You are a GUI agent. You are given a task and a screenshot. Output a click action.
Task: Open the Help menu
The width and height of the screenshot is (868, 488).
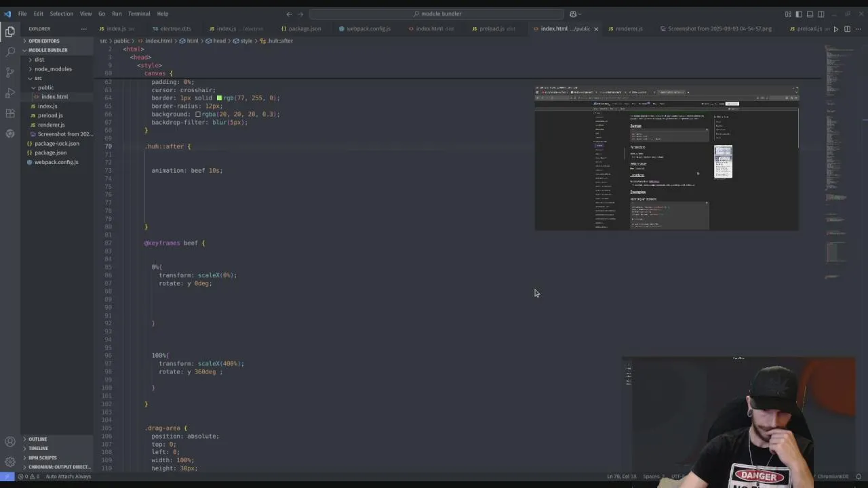click(163, 14)
